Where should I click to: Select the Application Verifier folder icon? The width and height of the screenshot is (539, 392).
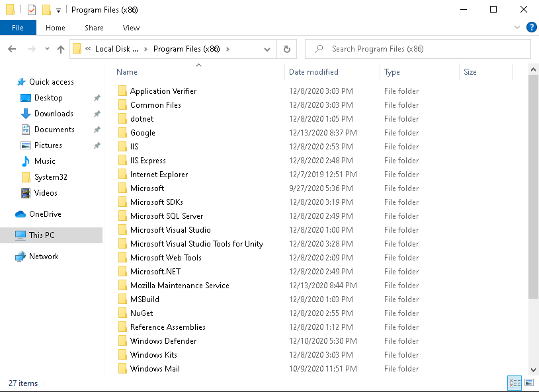click(x=122, y=91)
